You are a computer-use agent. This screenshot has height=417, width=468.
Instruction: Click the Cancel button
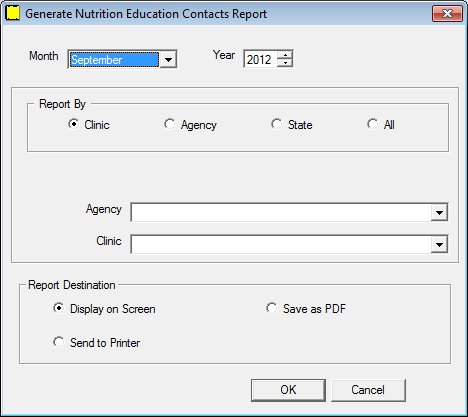pyautogui.click(x=368, y=390)
